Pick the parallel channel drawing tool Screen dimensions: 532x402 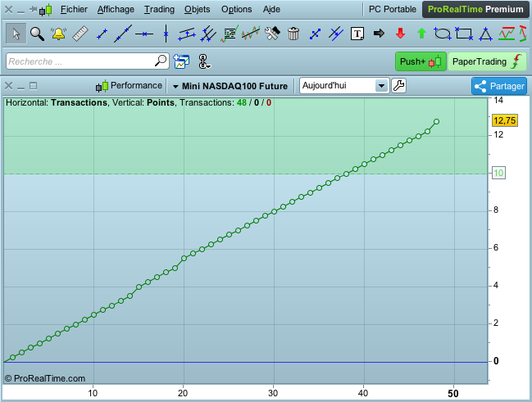[187, 34]
